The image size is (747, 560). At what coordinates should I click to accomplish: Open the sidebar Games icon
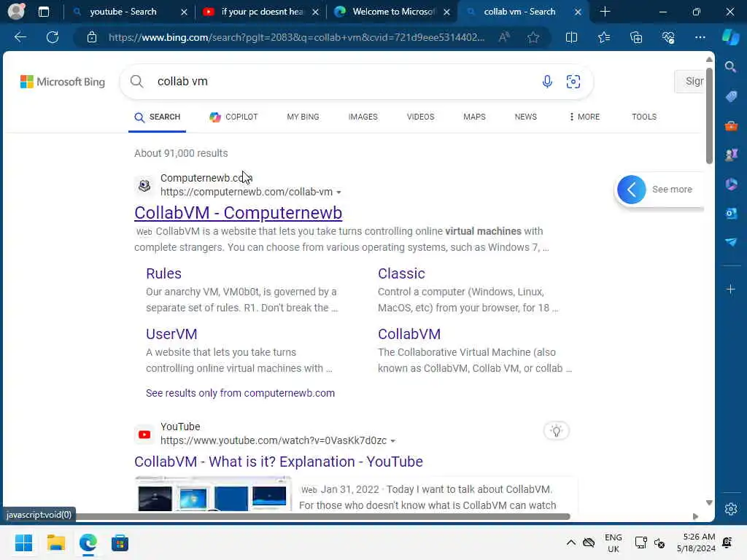point(731,155)
